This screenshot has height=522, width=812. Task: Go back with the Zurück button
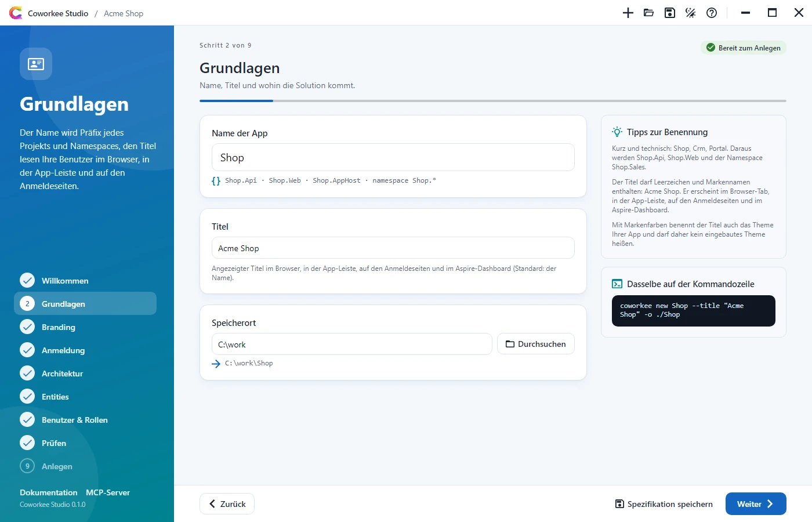point(227,504)
